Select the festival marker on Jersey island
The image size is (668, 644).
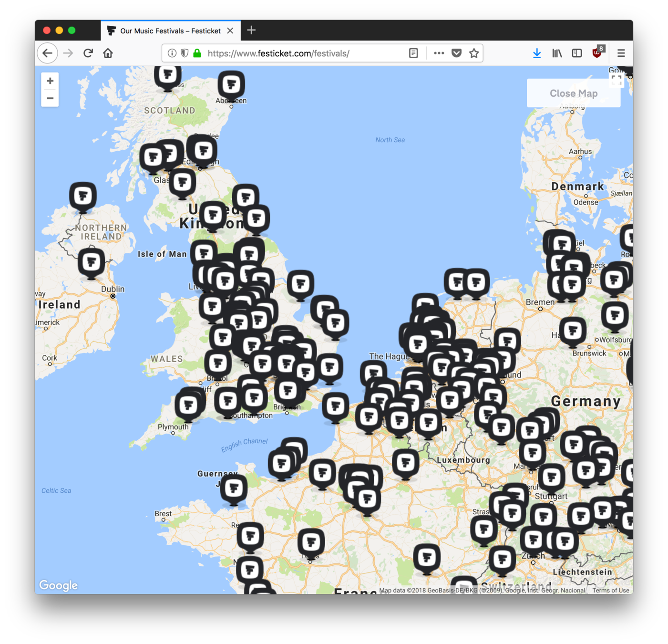click(234, 490)
